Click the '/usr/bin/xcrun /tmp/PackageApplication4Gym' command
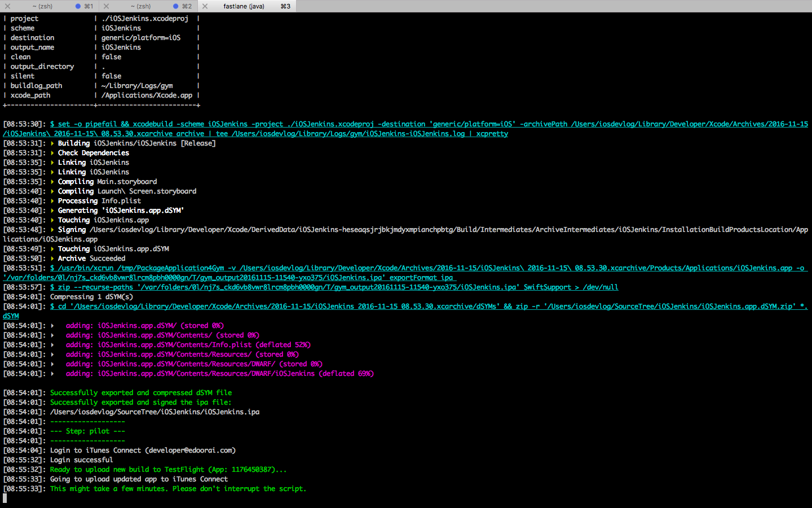 click(405, 273)
